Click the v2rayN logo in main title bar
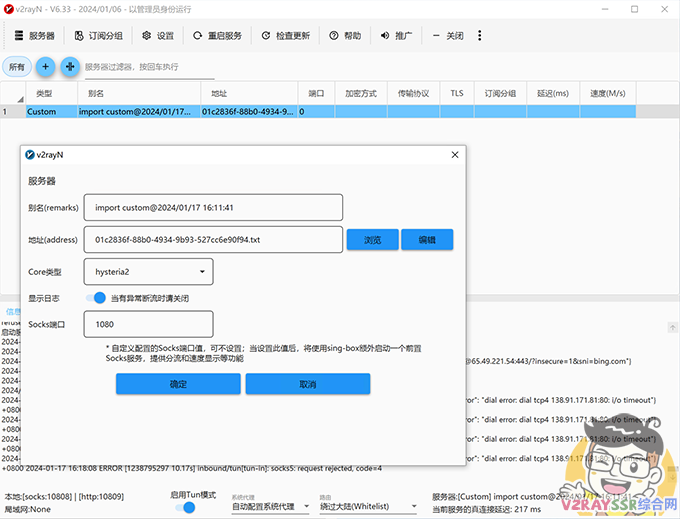 point(9,9)
